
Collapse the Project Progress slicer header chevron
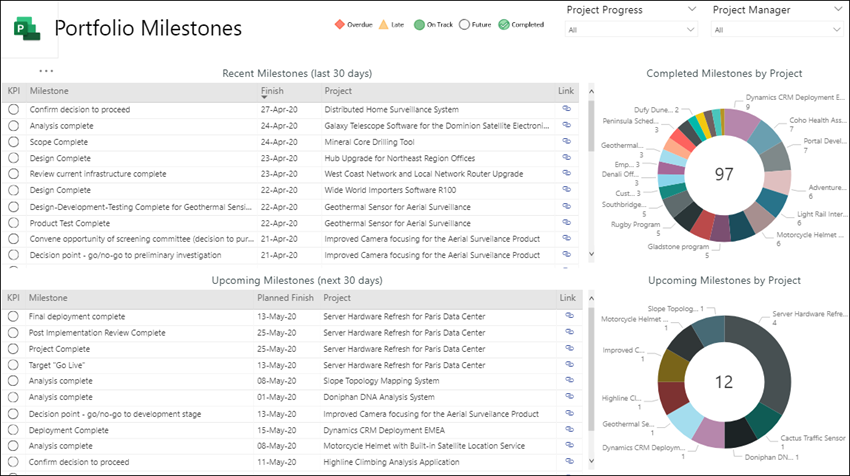(x=692, y=9)
